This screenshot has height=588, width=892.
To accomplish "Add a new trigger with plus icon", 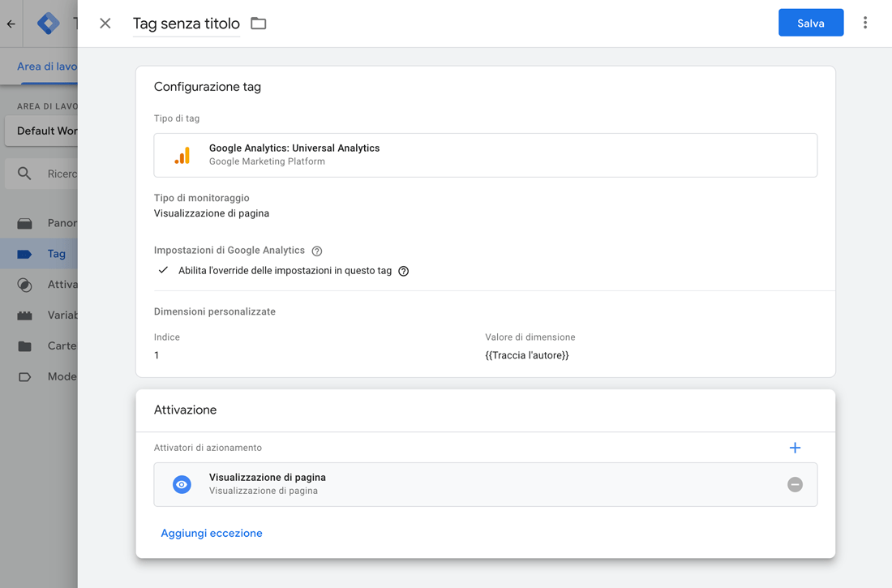I will [795, 448].
